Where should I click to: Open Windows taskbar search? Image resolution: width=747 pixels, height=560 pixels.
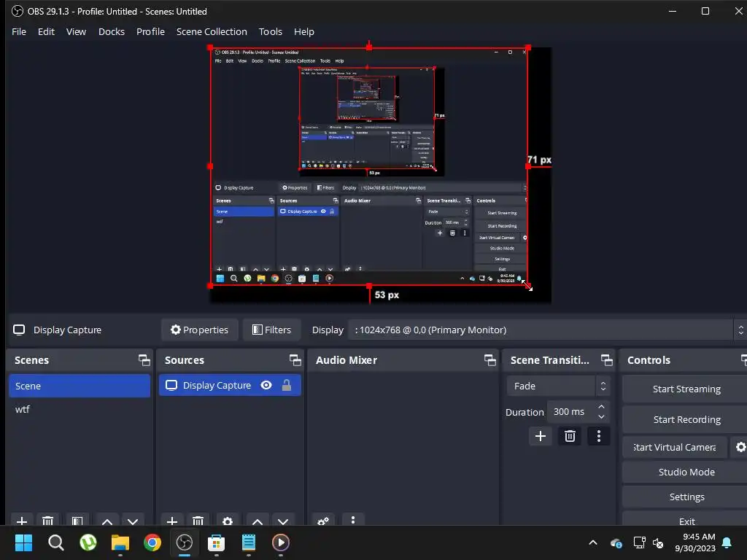click(55, 542)
